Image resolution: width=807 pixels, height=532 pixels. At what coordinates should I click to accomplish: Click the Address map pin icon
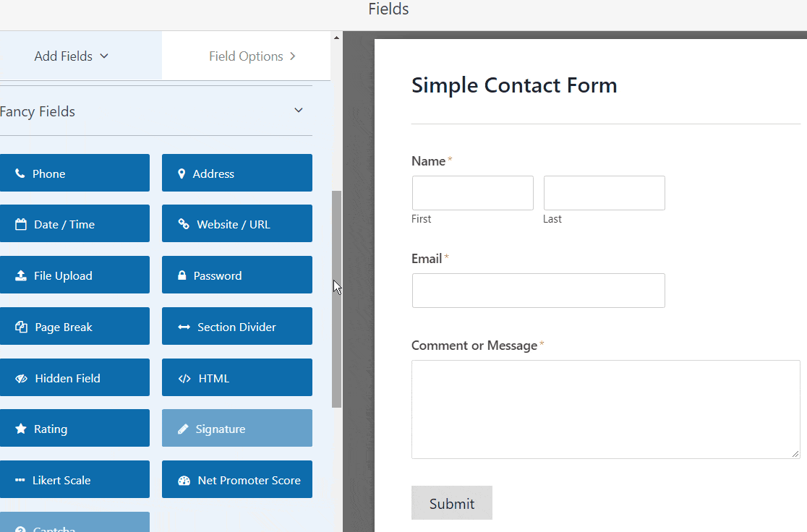point(182,173)
